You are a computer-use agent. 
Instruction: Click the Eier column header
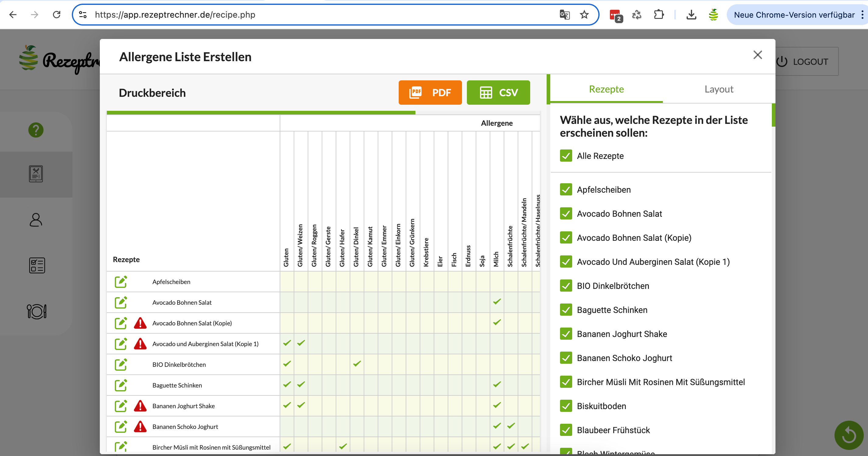click(x=440, y=261)
